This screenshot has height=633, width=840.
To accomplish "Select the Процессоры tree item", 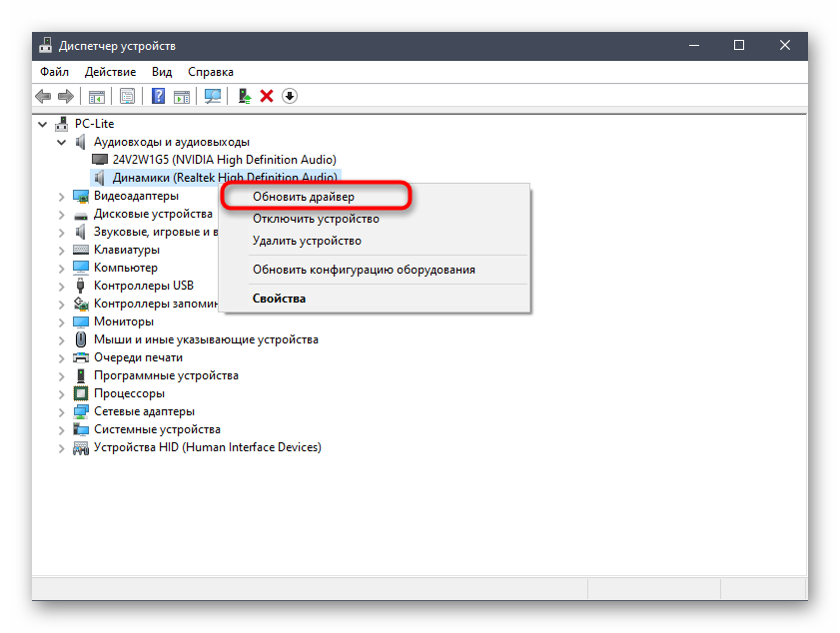I will point(129,393).
